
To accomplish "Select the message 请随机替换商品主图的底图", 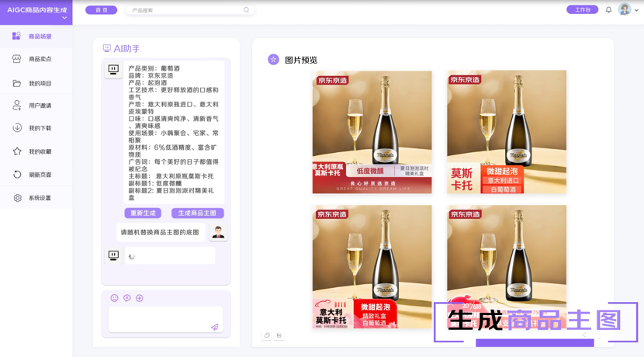I will [160, 232].
